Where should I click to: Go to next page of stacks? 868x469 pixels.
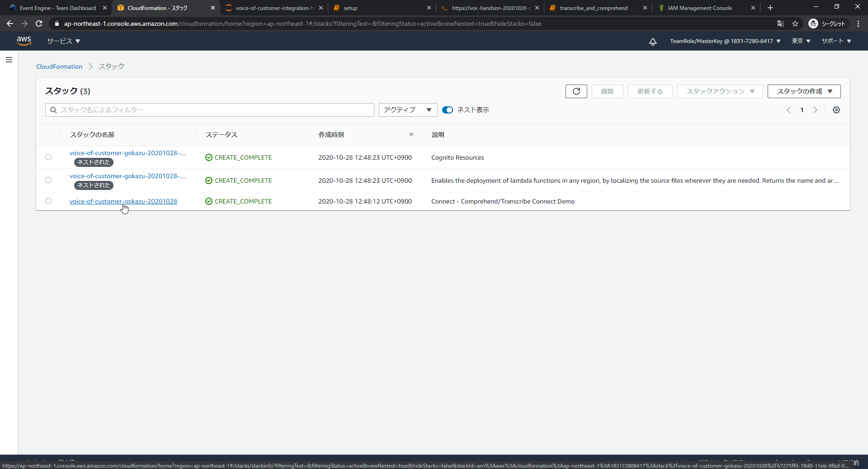(x=816, y=110)
